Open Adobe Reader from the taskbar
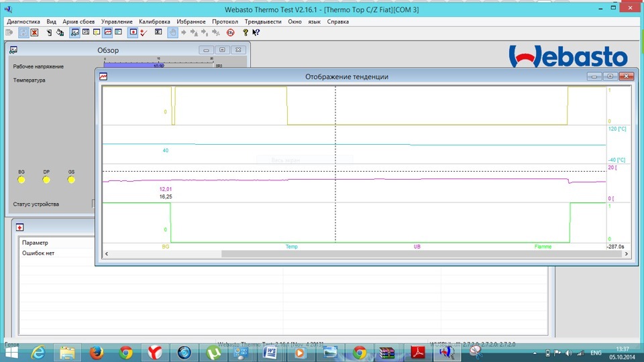The image size is (644, 362). [x=418, y=353]
